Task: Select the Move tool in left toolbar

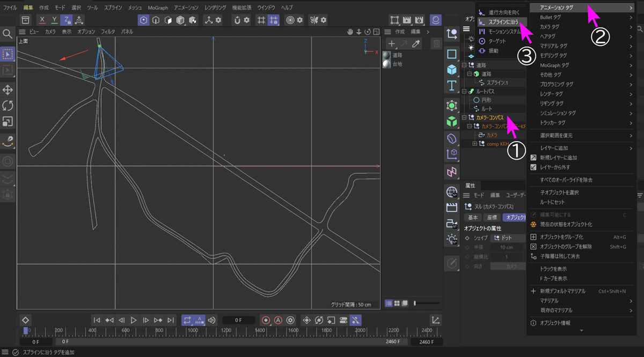Action: click(x=8, y=90)
